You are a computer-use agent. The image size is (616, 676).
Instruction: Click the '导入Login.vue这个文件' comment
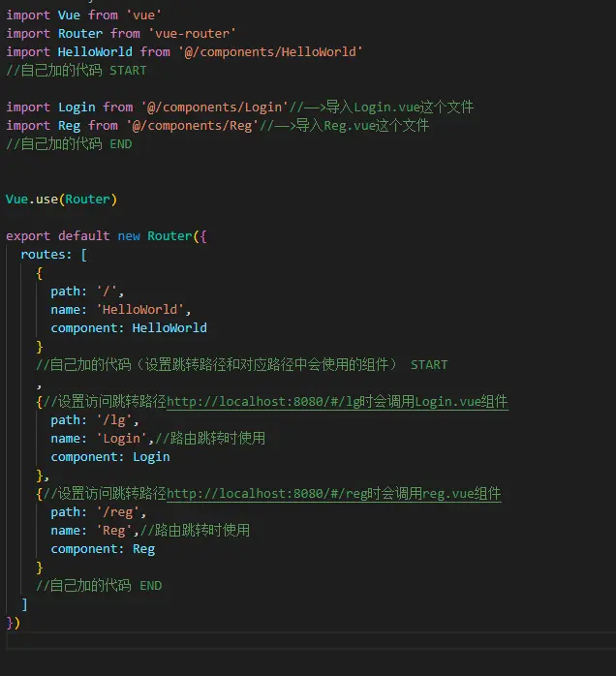[400, 107]
